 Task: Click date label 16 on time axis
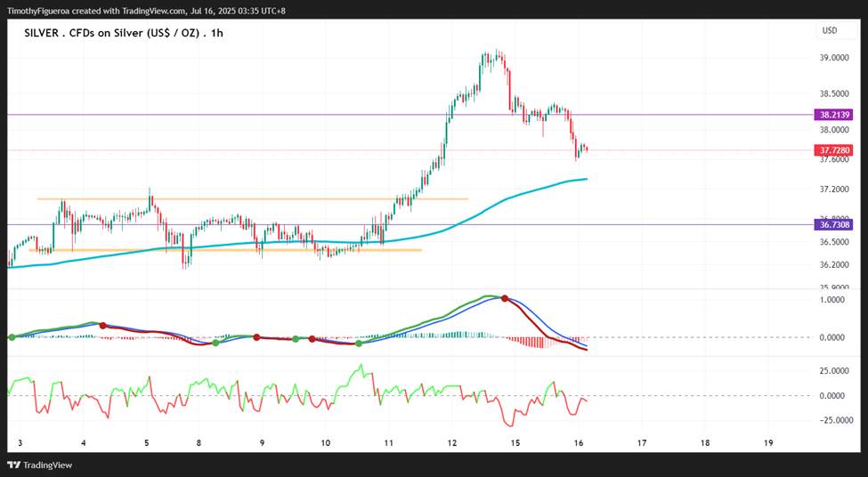(578, 443)
